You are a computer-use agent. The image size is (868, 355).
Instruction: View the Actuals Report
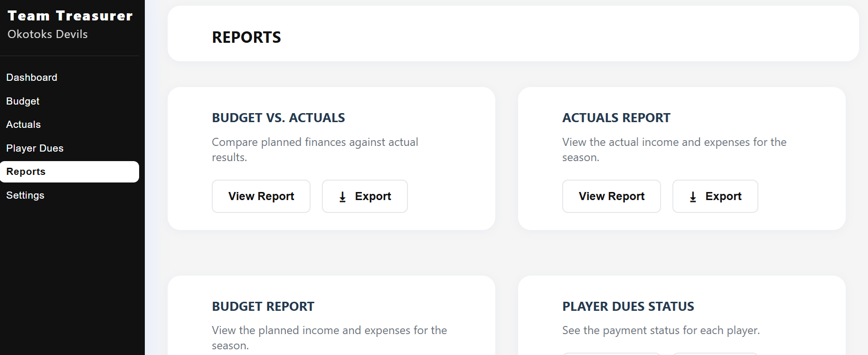(611, 196)
